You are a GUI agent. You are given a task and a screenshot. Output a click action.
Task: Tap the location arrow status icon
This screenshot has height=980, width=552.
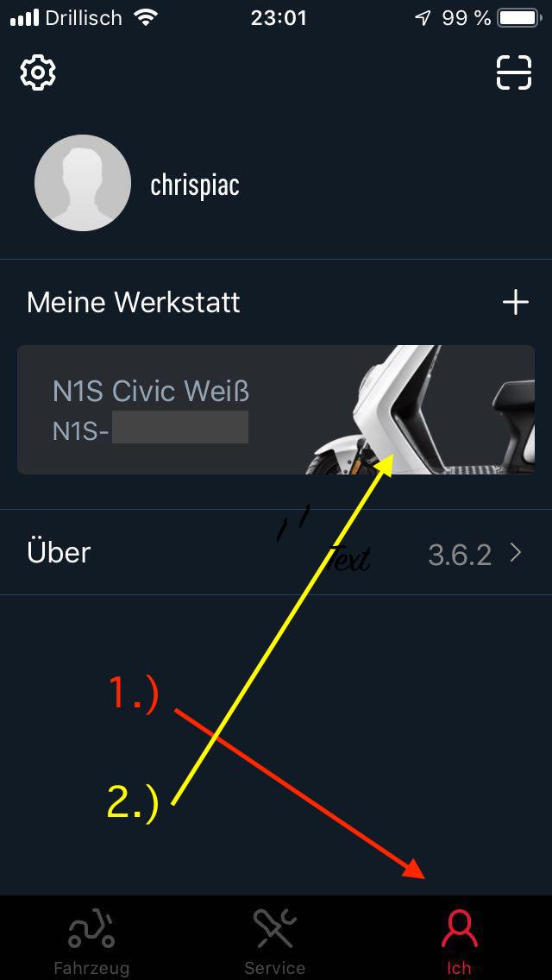click(423, 18)
